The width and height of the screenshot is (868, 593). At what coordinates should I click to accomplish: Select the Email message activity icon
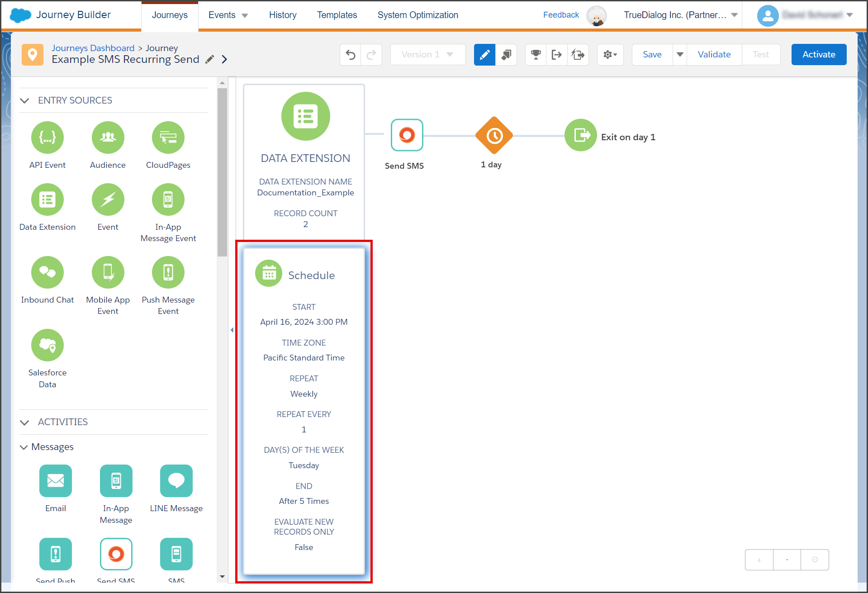pyautogui.click(x=56, y=481)
